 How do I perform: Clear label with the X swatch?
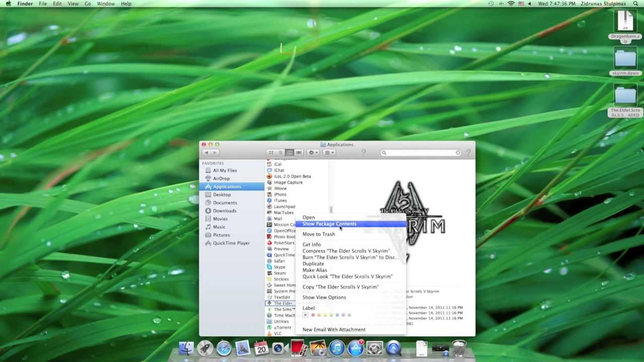pyautogui.click(x=305, y=315)
